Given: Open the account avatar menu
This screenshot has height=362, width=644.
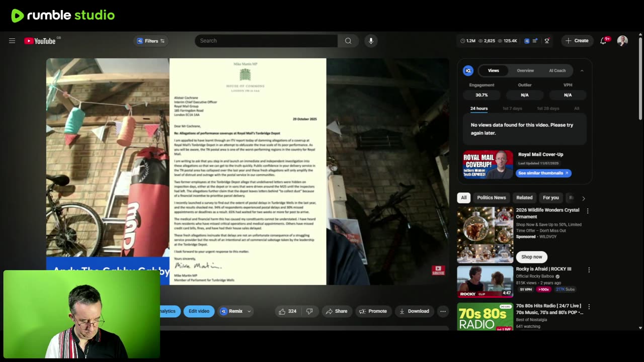Looking at the screenshot, I should point(622,41).
